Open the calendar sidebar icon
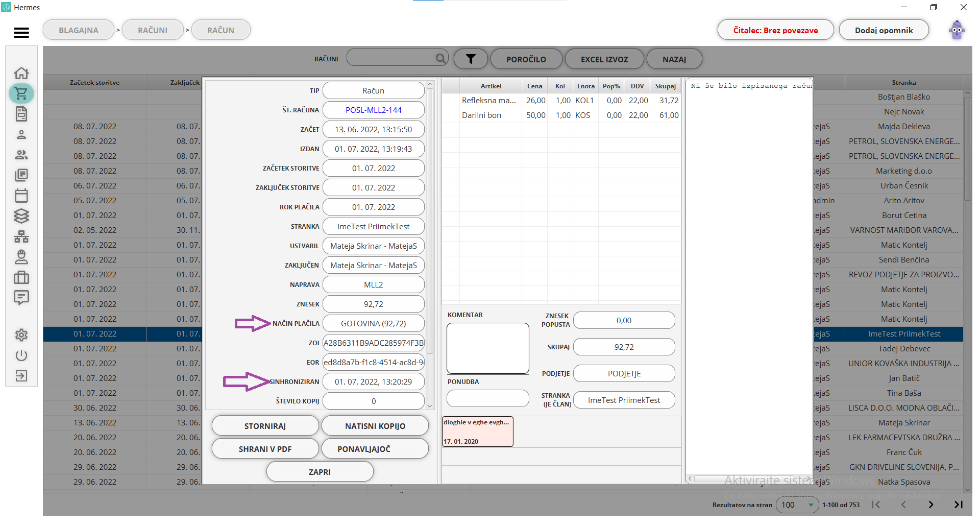The height and width of the screenshot is (526, 980). click(21, 196)
